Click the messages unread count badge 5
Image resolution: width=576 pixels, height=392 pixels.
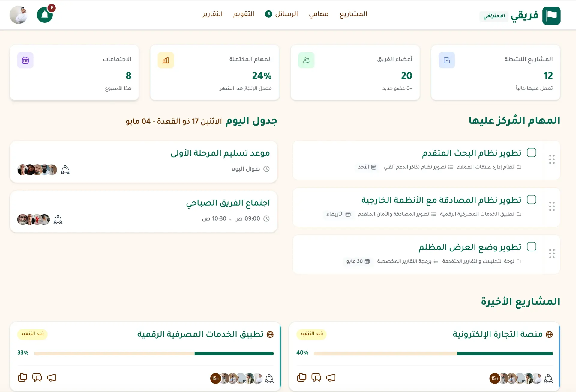pos(269,14)
